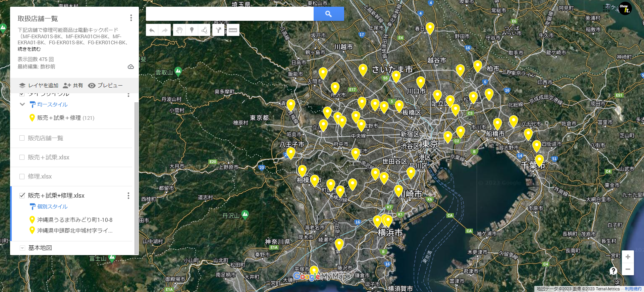
Task: Zoom in on the map
Action: 628,257
